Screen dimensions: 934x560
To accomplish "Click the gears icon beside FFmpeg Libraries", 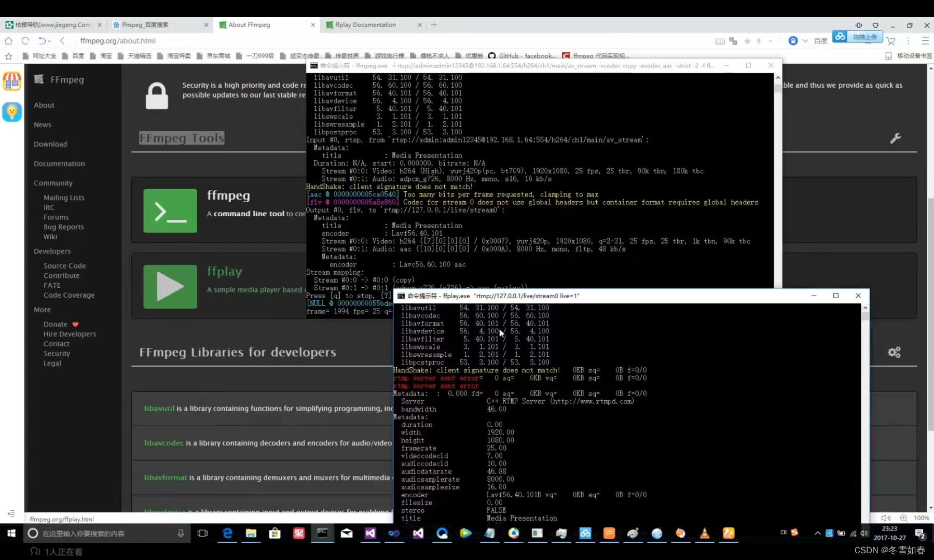I will click(894, 353).
